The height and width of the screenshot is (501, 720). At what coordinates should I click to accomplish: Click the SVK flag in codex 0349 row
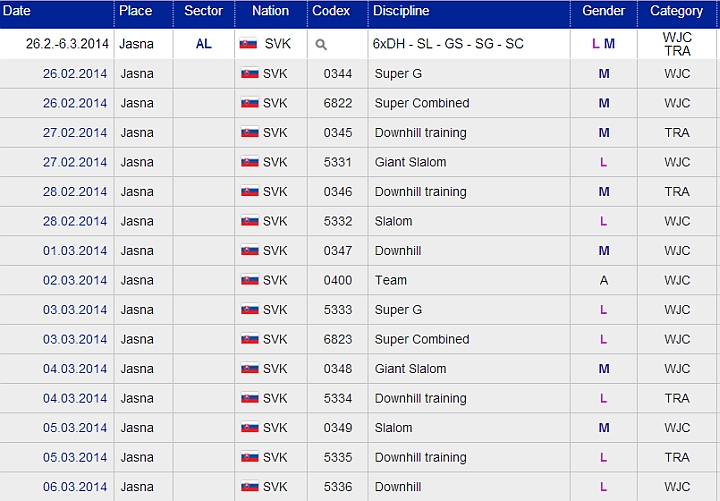click(x=250, y=428)
